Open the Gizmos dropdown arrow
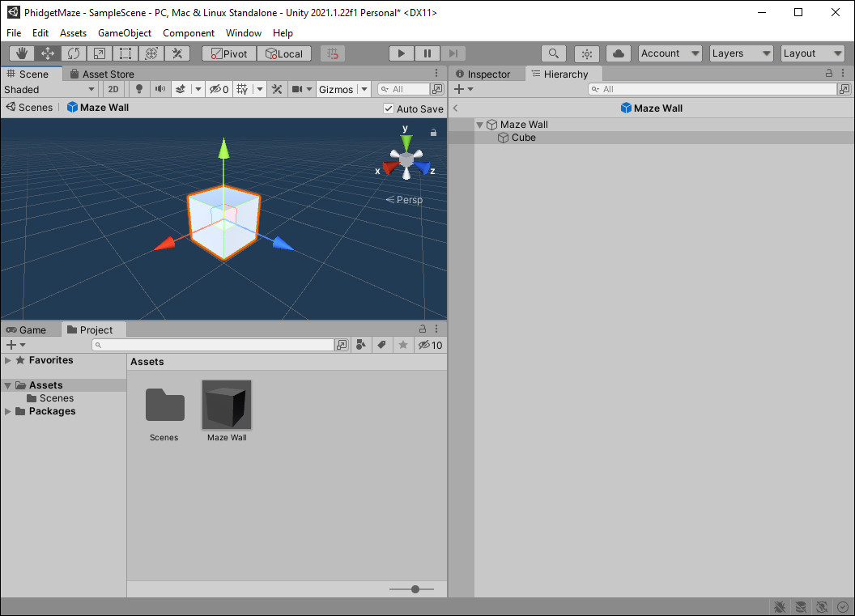The height and width of the screenshot is (616, 855). point(364,89)
